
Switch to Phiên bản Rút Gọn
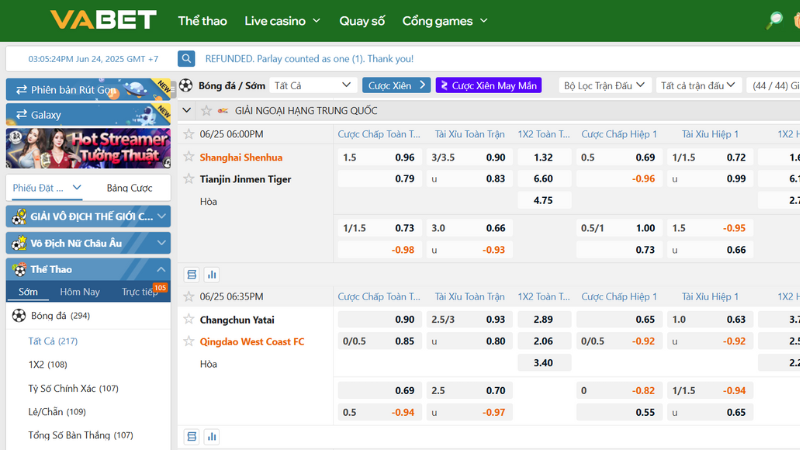[x=88, y=89]
